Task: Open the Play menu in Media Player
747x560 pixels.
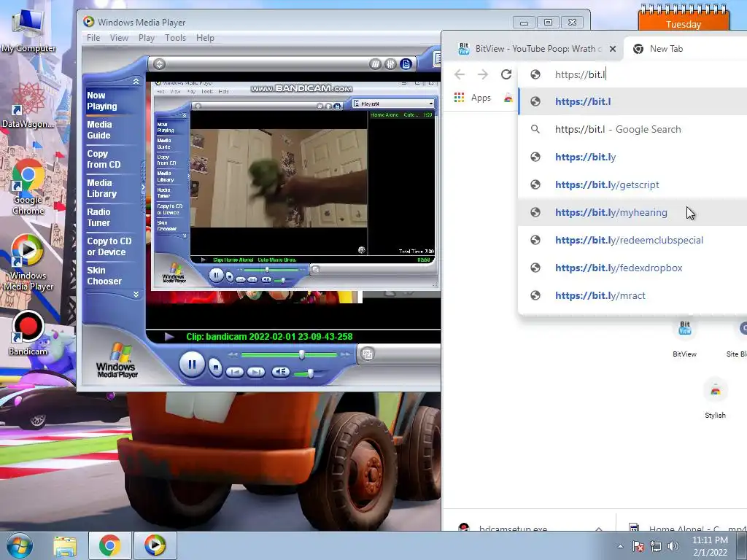Action: click(146, 38)
